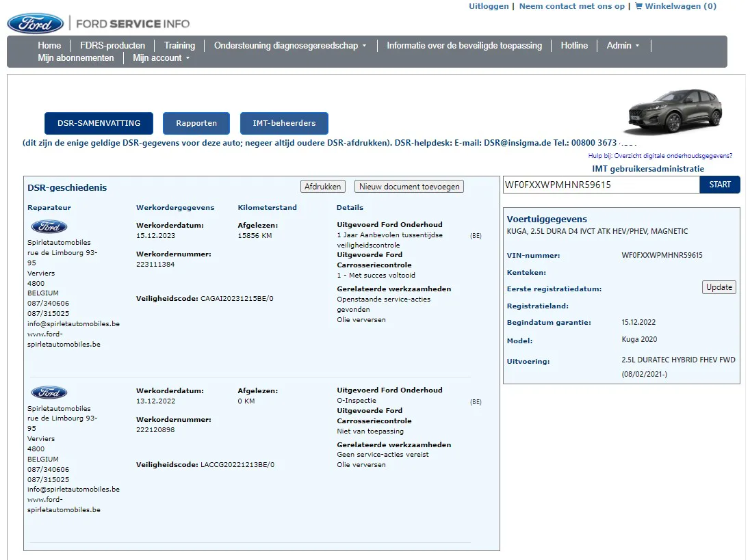Open the IMT-beheerders tab button
The width and height of the screenshot is (750, 560).
(x=284, y=123)
